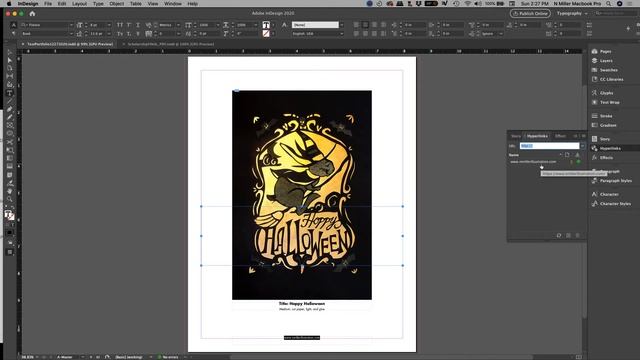Select the Page tool

click(x=9, y=68)
